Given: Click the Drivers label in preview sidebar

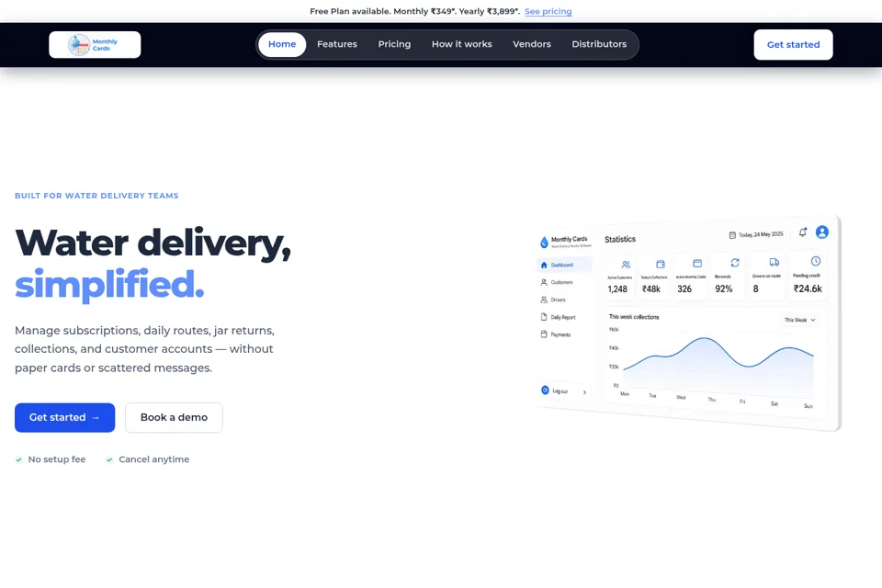Looking at the screenshot, I should tap(558, 300).
